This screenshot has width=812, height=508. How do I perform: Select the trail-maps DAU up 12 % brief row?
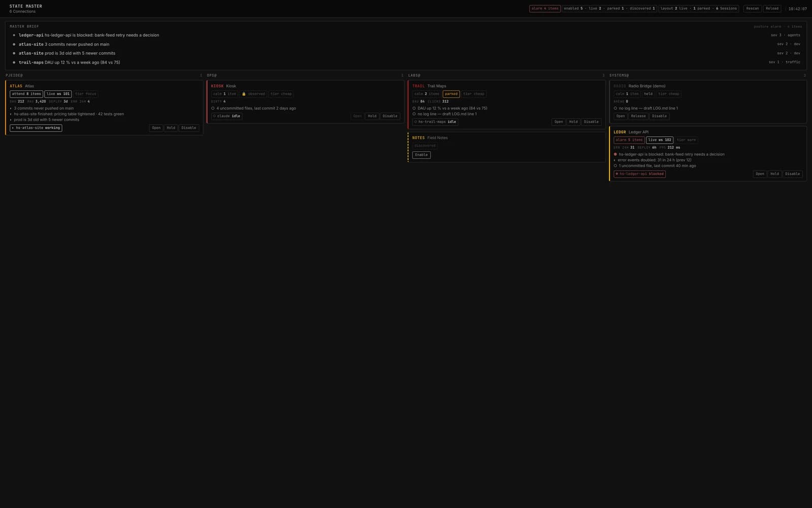coord(406,62)
